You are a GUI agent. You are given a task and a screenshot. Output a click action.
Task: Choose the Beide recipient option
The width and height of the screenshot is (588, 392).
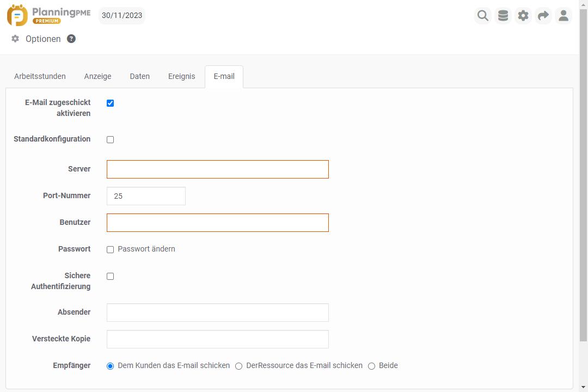pos(371,366)
